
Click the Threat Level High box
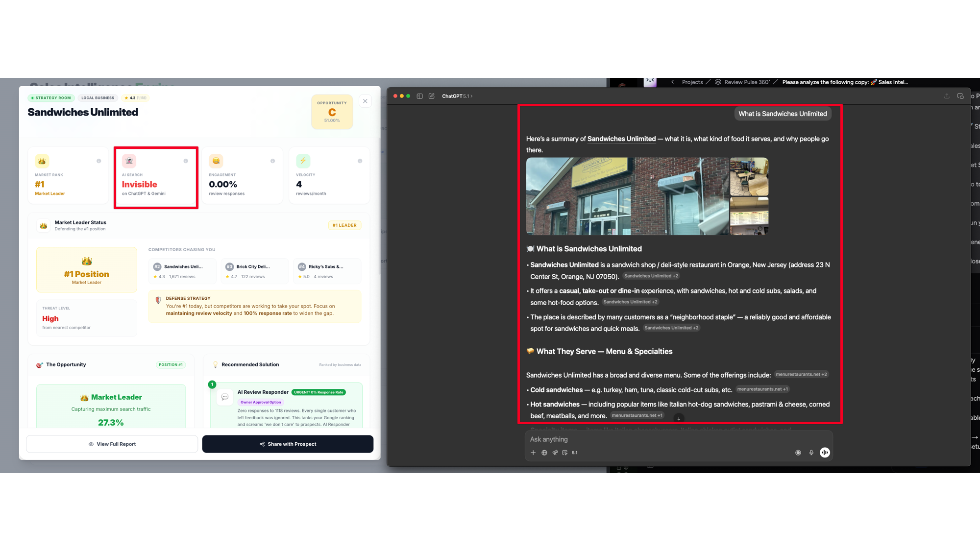coord(87,318)
